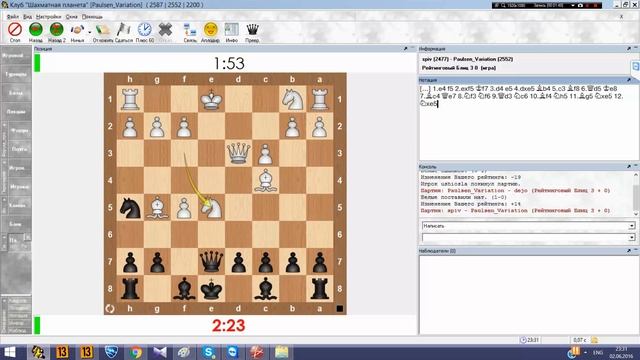Minimize the Наблюдатели panel

636,250
